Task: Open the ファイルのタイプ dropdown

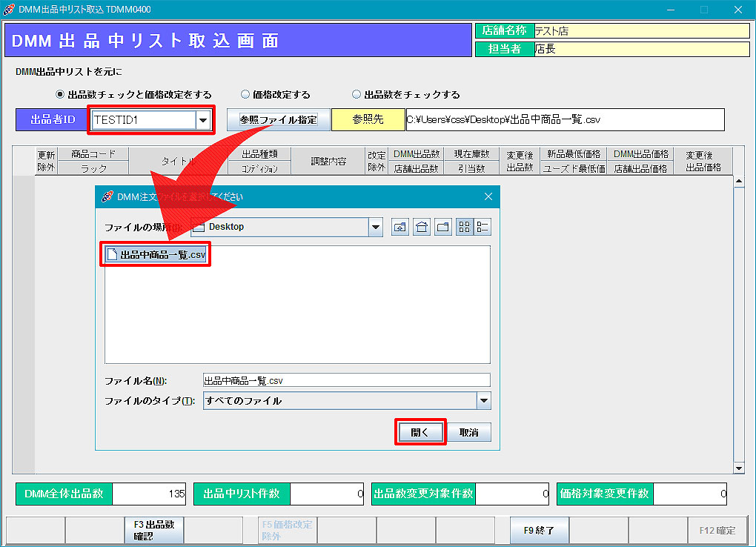Action: click(x=483, y=401)
